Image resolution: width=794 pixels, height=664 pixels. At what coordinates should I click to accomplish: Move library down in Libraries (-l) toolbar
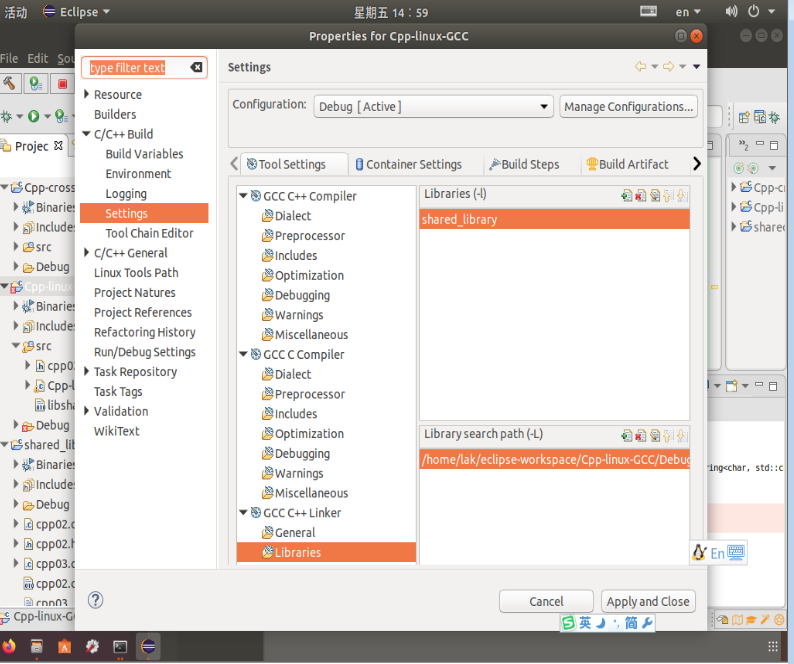[682, 196]
